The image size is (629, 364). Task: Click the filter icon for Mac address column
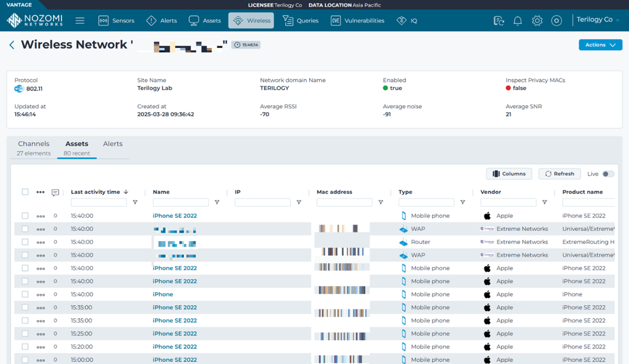381,202
